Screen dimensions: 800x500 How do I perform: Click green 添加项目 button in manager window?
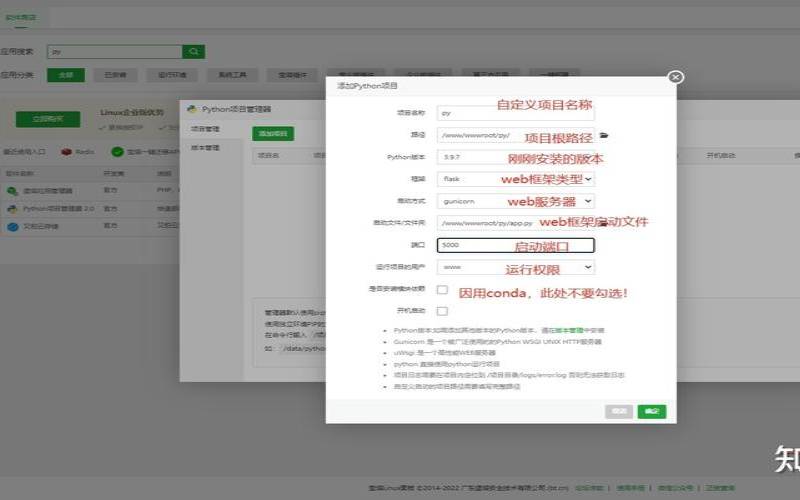(273, 134)
